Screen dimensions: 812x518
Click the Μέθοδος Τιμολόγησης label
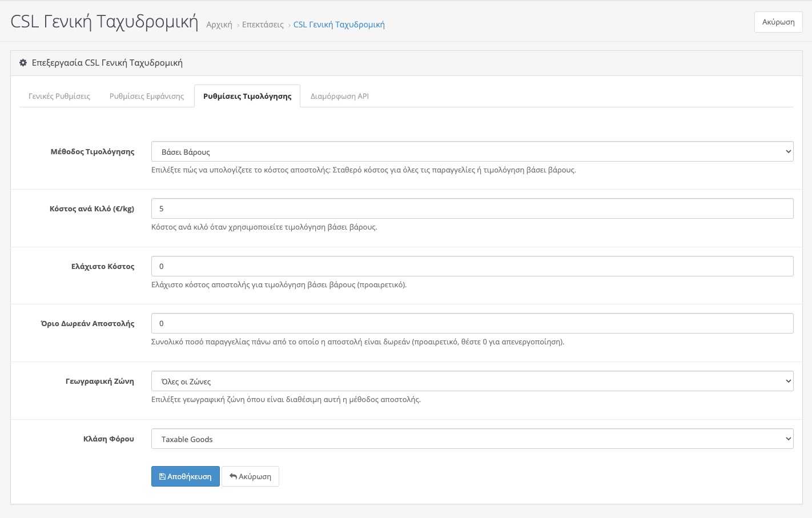click(93, 151)
